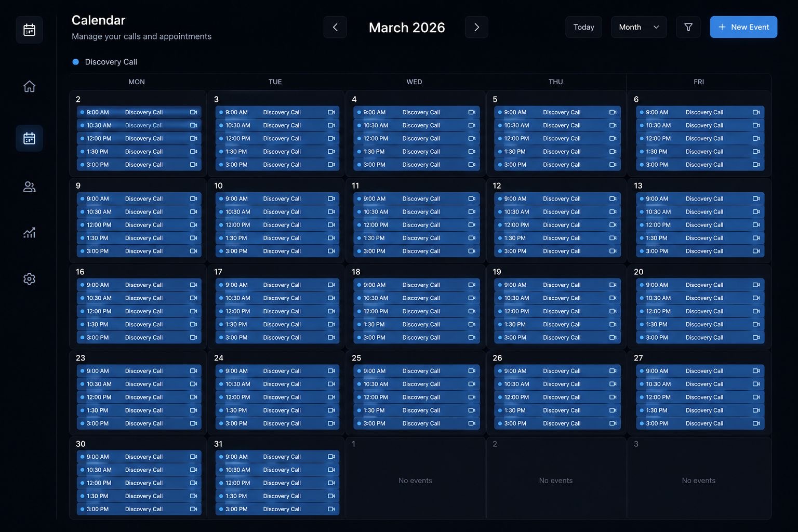The width and height of the screenshot is (798, 532).
Task: Create a New Event
Action: coord(743,27)
